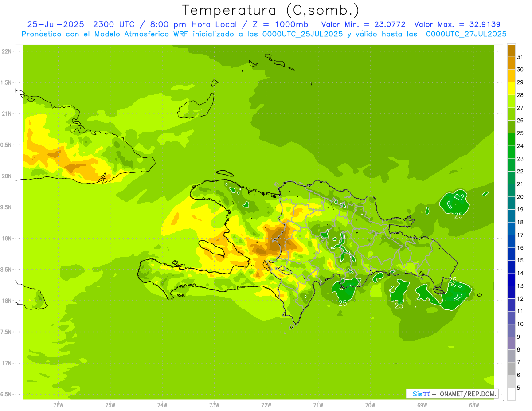Click the "Valor Min. = 23.0772" value
Viewport: 532px width, 411px height.
tap(363, 24)
